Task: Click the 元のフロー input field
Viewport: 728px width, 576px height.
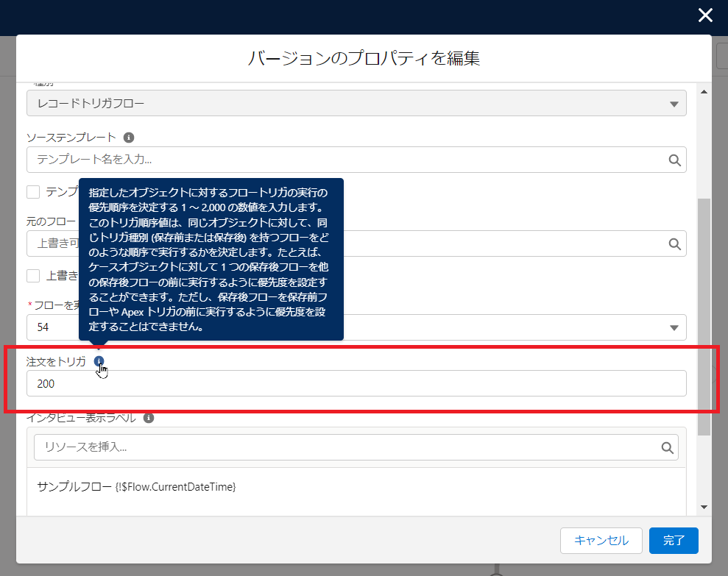Action: click(x=515, y=243)
